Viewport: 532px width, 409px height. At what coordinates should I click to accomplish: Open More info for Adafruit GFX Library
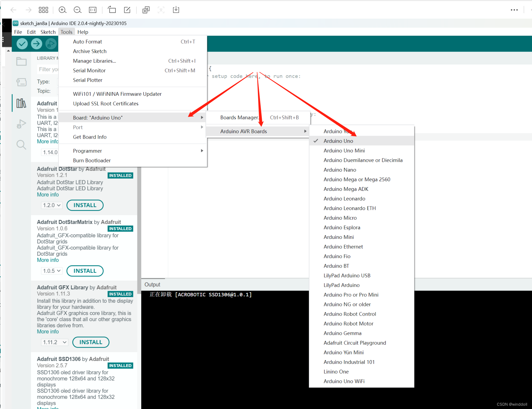coord(48,331)
